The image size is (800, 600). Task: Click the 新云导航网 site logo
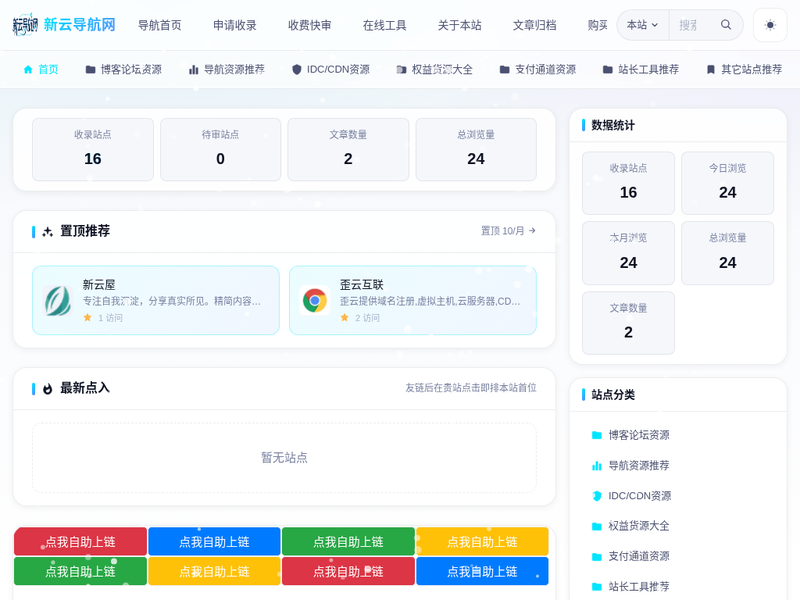pyautogui.click(x=64, y=24)
